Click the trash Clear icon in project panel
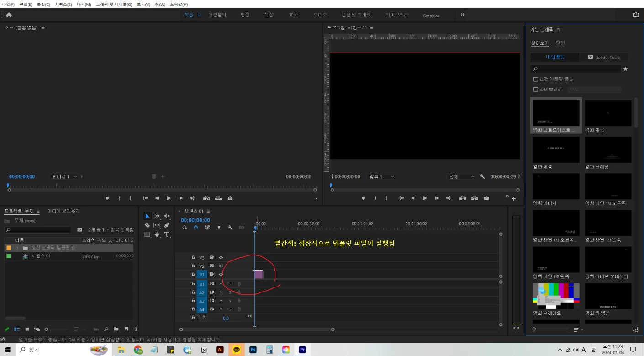 point(136,329)
